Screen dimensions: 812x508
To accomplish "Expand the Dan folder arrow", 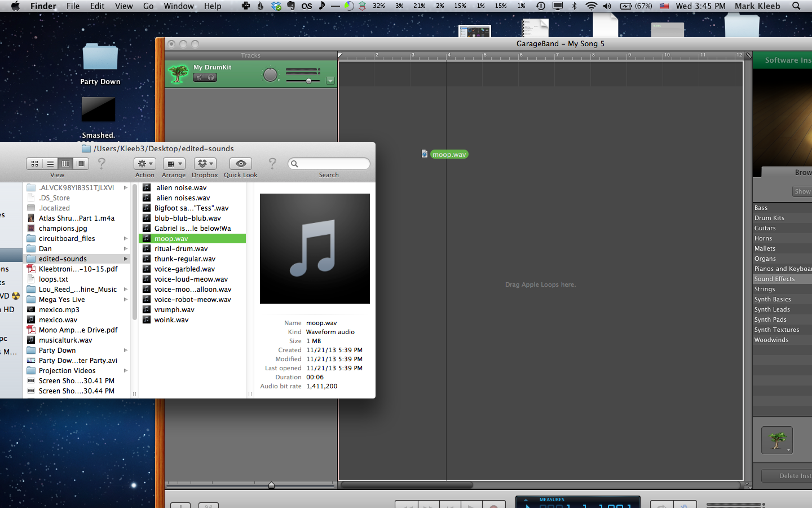I will (x=125, y=248).
